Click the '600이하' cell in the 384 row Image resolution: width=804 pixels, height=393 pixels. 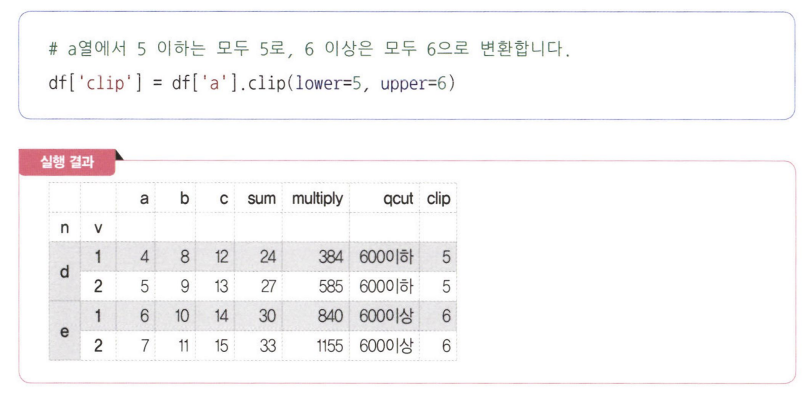point(384,257)
